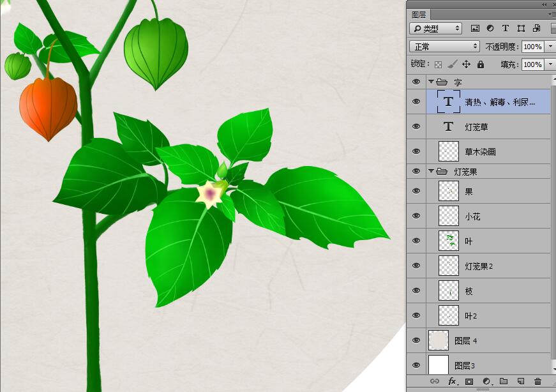Select the 灯笼果2 layer thumbnail

pos(449,266)
